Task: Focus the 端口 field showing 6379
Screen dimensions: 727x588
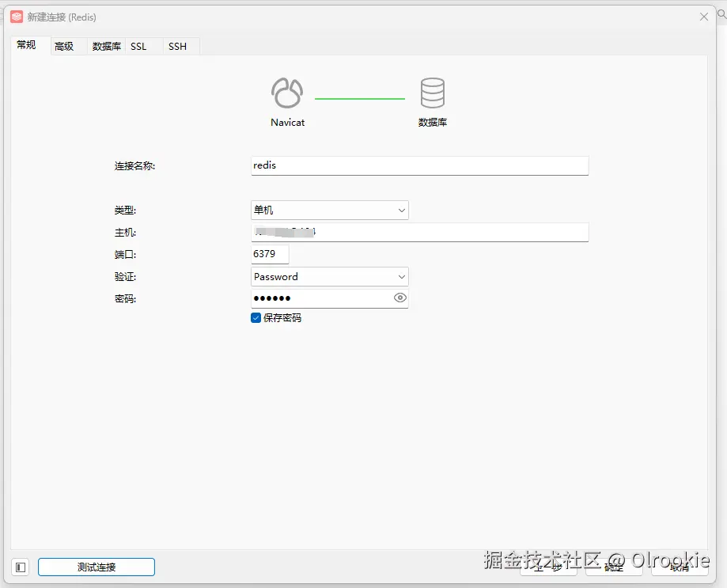Action: (270, 254)
